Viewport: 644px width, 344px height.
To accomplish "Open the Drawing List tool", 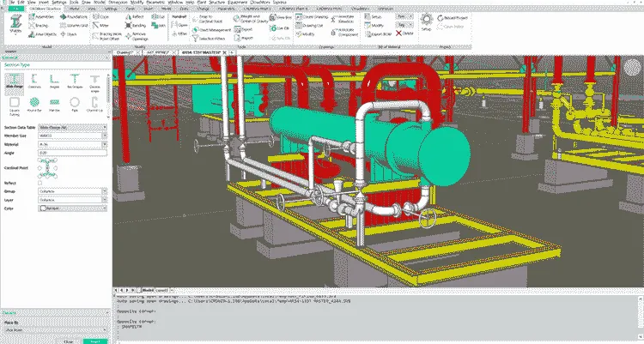I will (x=310, y=26).
